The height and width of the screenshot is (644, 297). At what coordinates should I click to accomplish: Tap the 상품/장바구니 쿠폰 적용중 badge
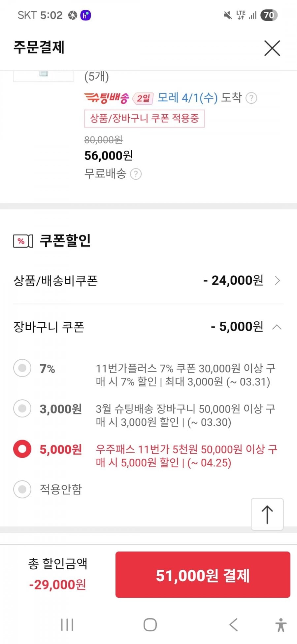pos(144,119)
